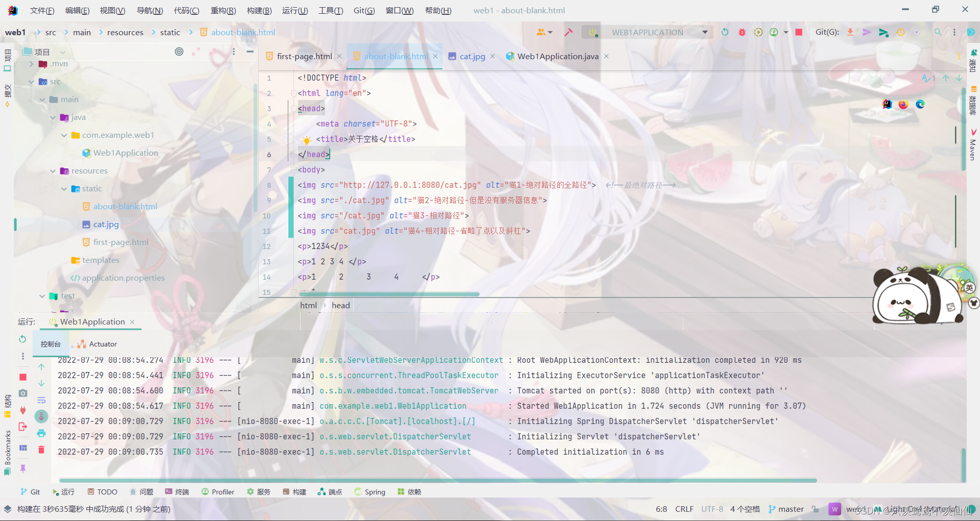Click the console horizontal scrollbar
980x521 pixels.
438,480
